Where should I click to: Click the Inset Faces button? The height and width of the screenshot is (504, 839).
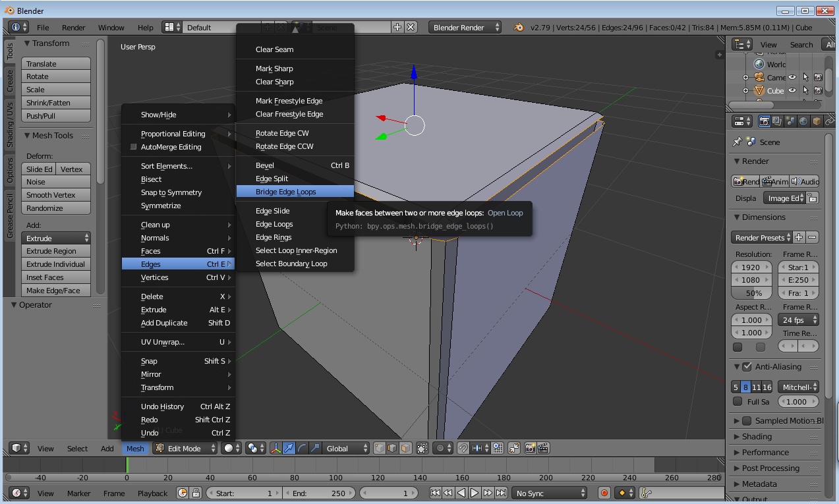56,277
